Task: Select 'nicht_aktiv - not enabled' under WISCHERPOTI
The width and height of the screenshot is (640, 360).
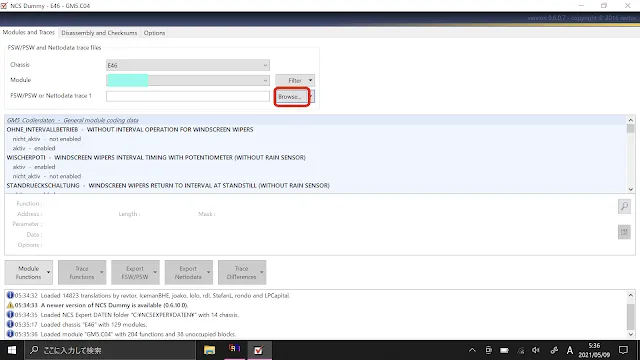Action: [x=316, y=176]
